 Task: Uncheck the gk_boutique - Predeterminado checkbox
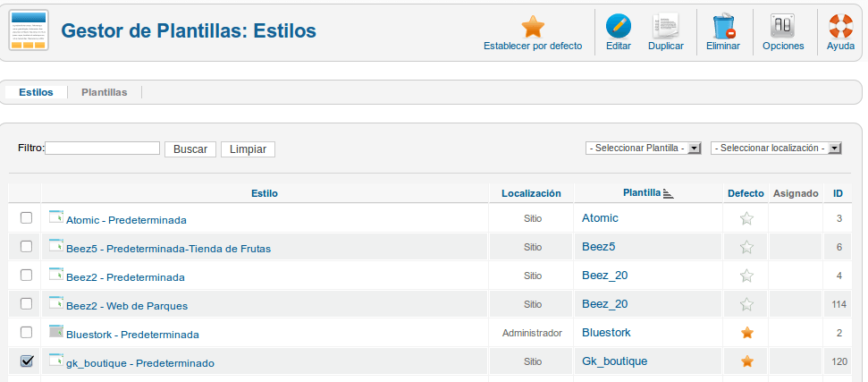(26, 361)
